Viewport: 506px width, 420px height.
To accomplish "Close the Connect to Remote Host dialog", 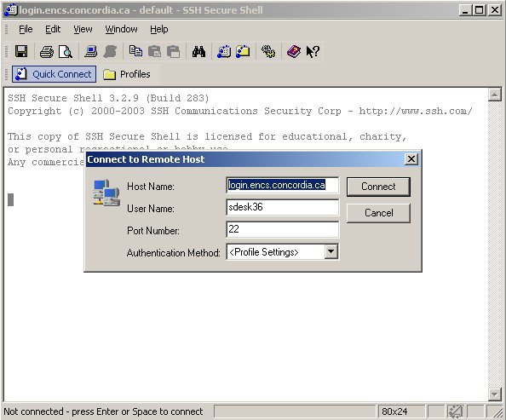I will click(411, 158).
